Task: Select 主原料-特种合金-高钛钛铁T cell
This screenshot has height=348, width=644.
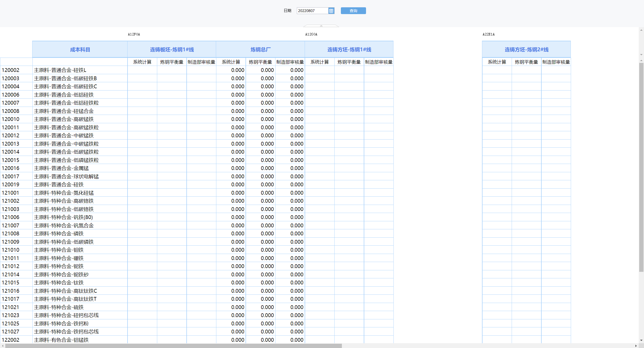Action: click(x=80, y=299)
